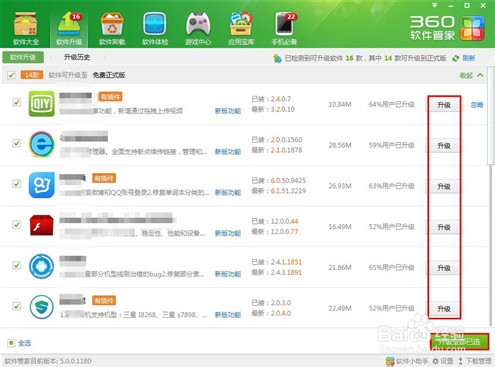Viewport: 495px width, 367px height.
Task: Open the title bar dropdown menu icon
Action: [434, 5]
